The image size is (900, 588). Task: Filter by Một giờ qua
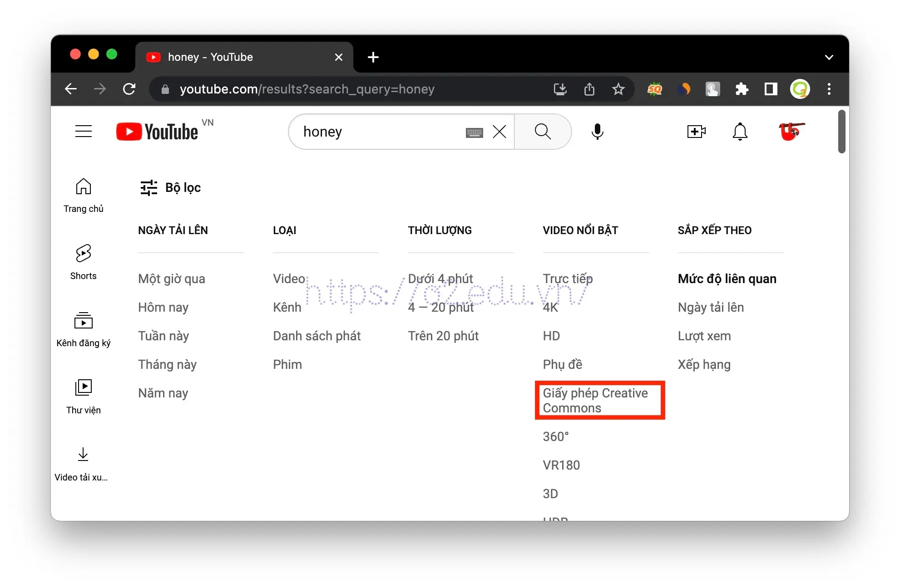172,279
